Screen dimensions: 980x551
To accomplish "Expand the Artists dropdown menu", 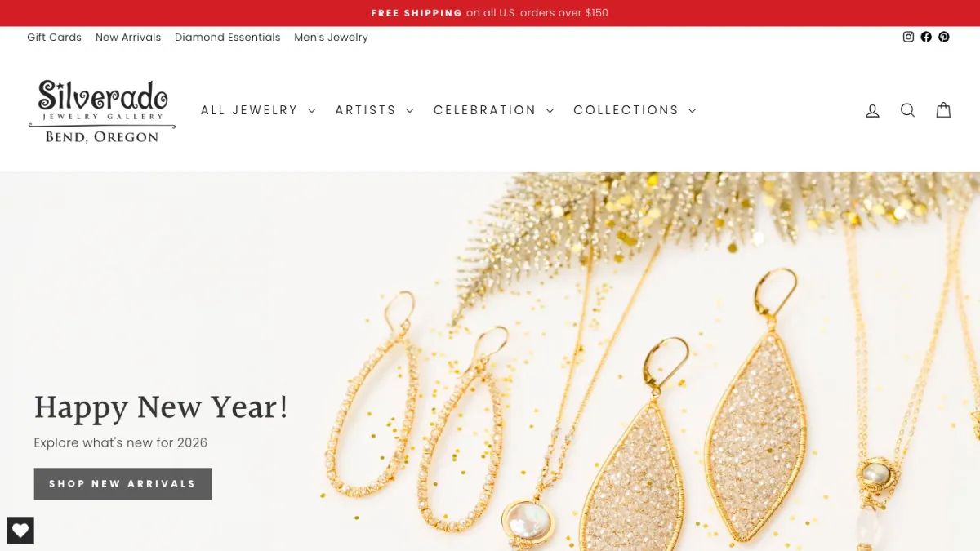I will pos(374,110).
